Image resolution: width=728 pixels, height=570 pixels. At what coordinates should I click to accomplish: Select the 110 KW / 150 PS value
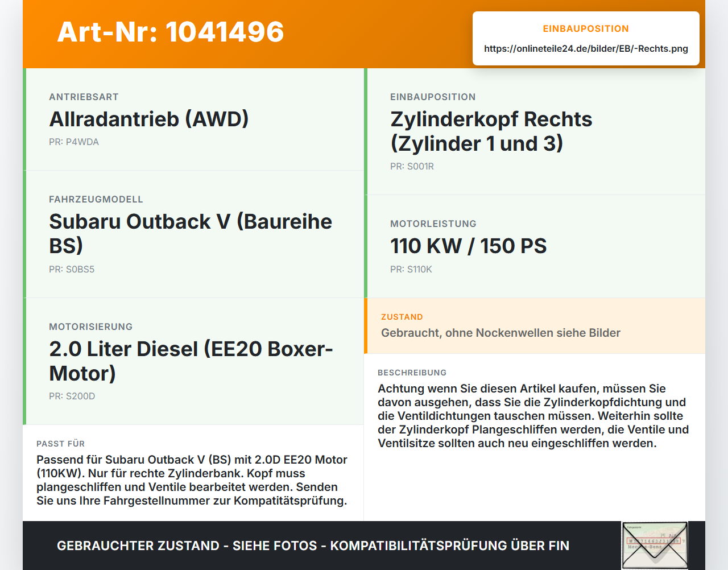pyautogui.click(x=469, y=246)
